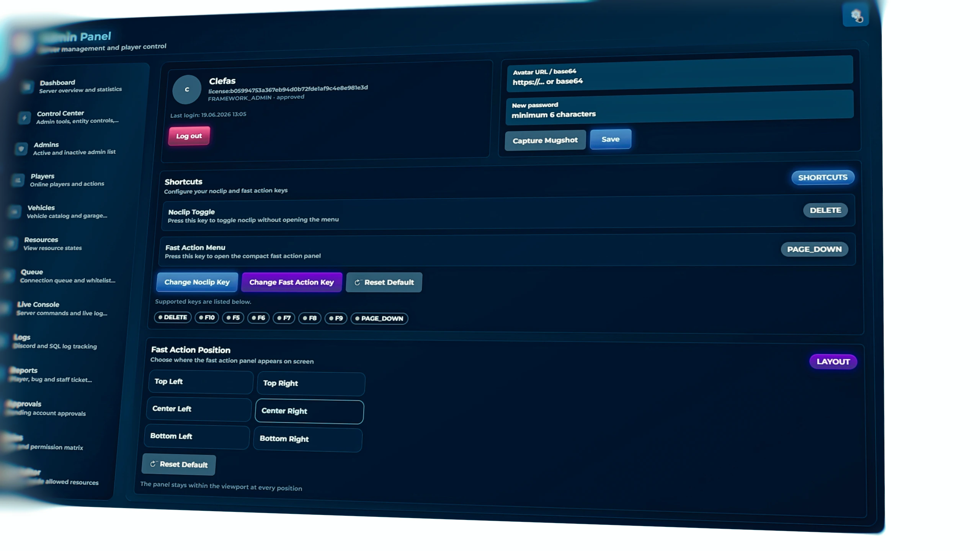The image size is (980, 551).
Task: Click the Noclip Toggle row title
Action: point(191,212)
